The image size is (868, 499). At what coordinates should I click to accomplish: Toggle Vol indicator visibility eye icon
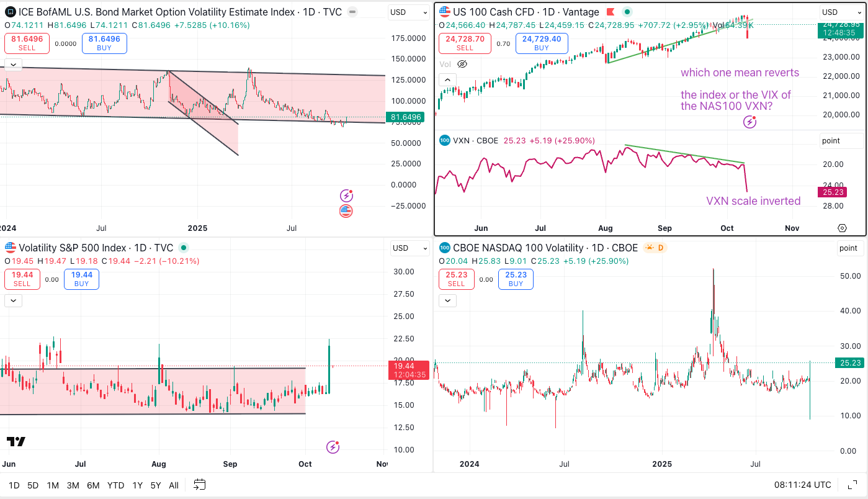click(x=462, y=64)
